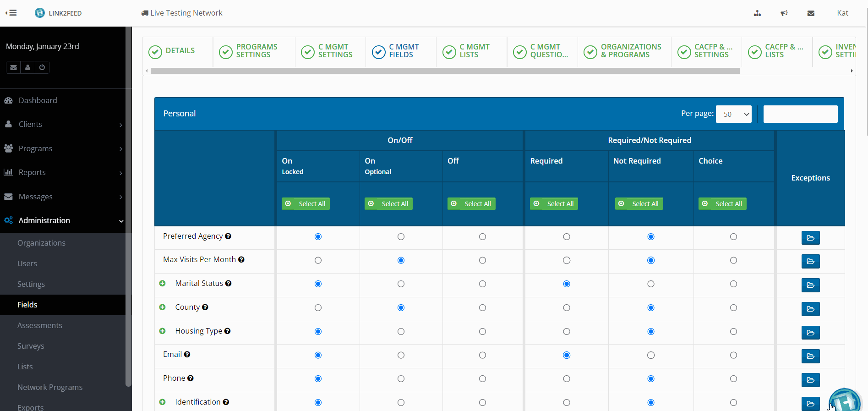Open the user profile icon under date

[x=28, y=67]
